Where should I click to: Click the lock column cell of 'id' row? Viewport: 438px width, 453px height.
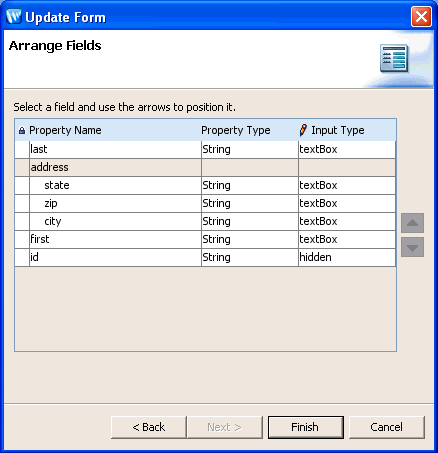(22, 257)
